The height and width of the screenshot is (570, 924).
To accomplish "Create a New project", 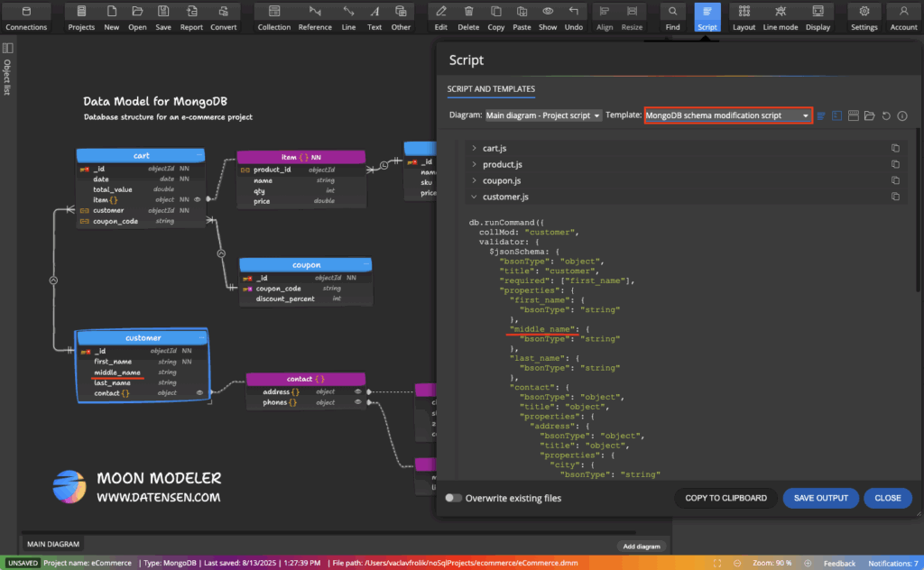I will 111,18.
